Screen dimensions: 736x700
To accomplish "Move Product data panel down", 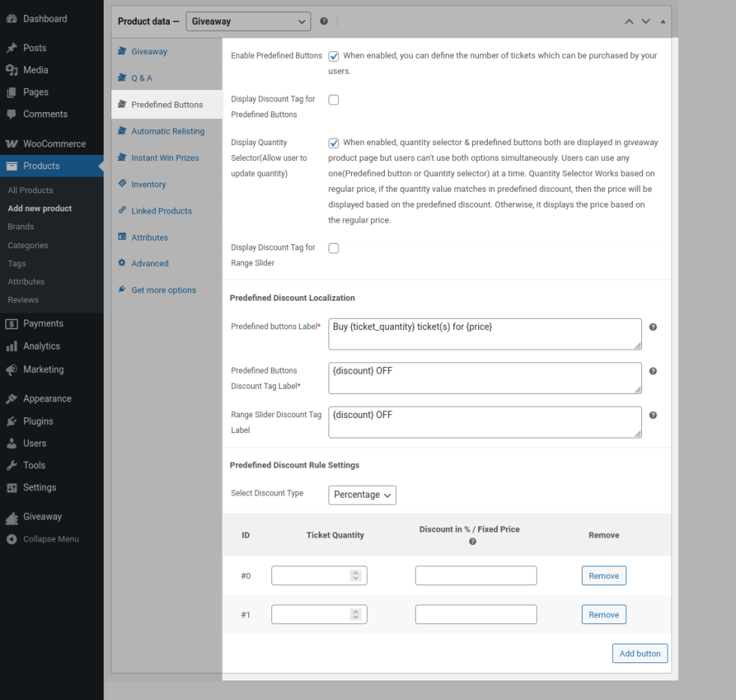I will (646, 21).
